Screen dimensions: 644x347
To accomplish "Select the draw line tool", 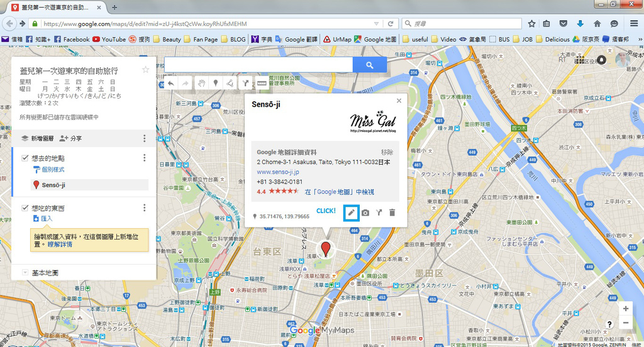I will 230,84.
